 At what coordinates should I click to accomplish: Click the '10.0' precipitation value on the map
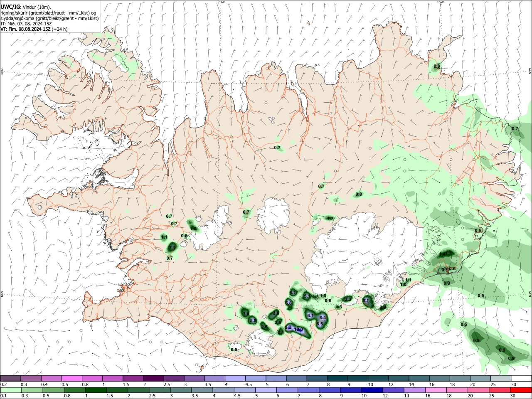[298, 330]
